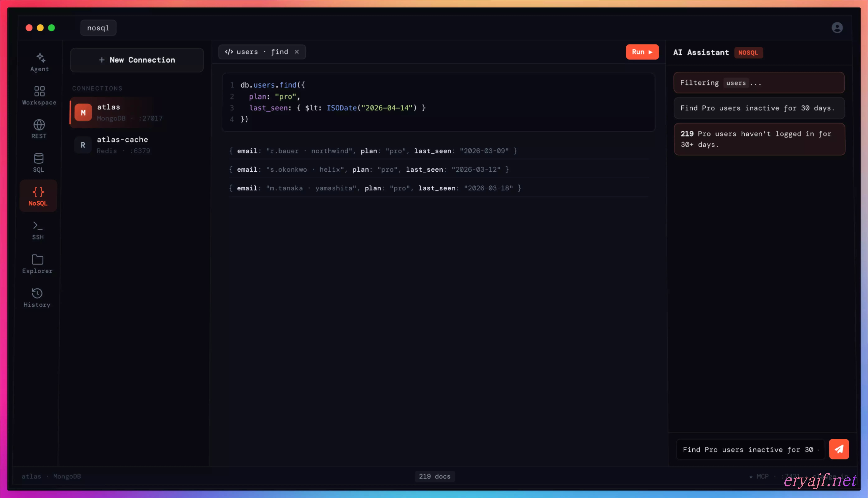Send the AI assistant message
868x498 pixels.
[x=839, y=449]
